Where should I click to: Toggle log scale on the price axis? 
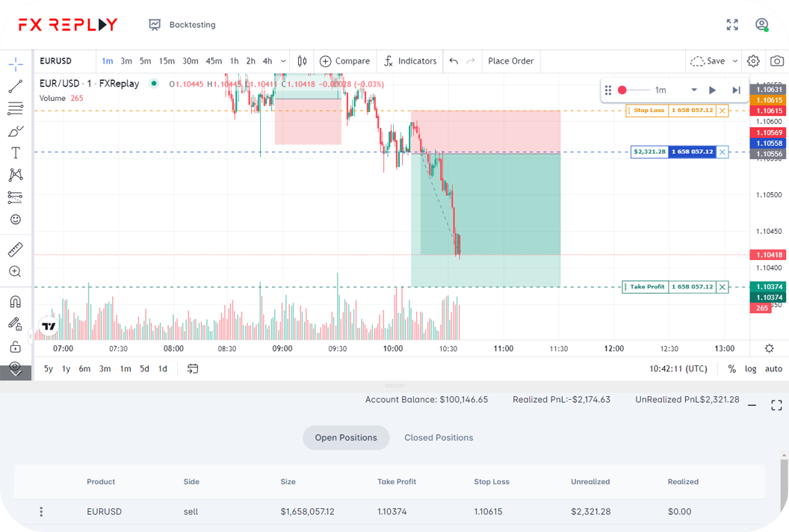[750, 368]
